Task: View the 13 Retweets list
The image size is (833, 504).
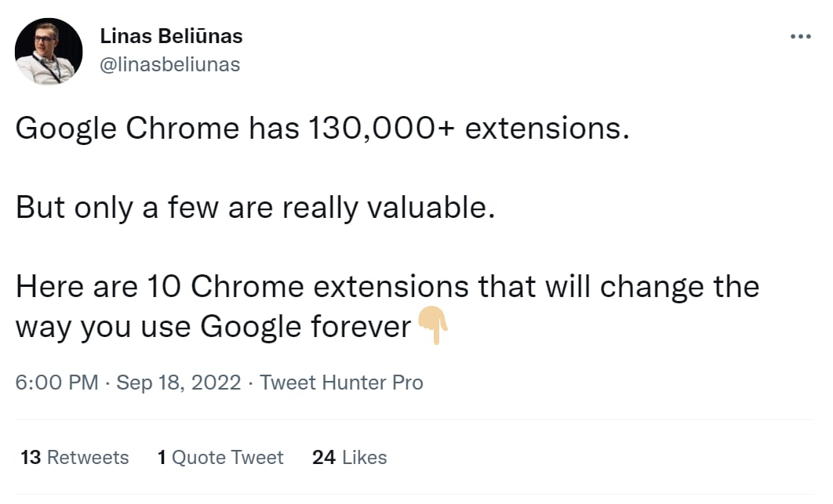Action: tap(75, 457)
